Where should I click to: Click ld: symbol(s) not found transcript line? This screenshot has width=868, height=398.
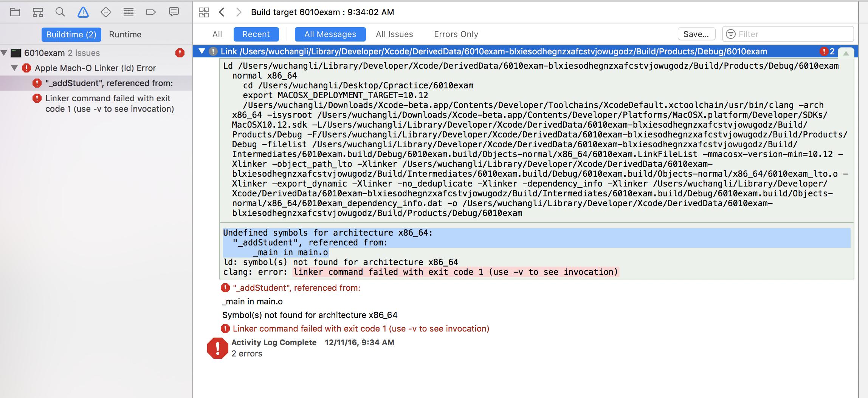coord(341,262)
